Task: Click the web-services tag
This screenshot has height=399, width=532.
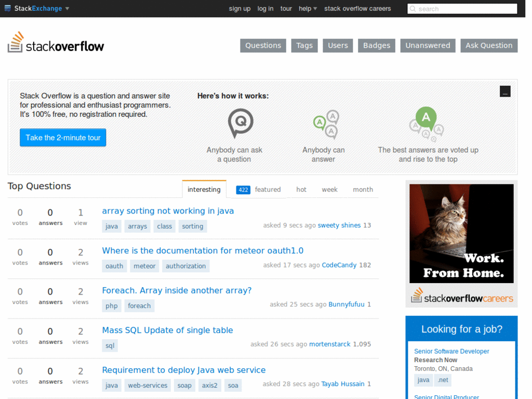Action: pyautogui.click(x=148, y=385)
